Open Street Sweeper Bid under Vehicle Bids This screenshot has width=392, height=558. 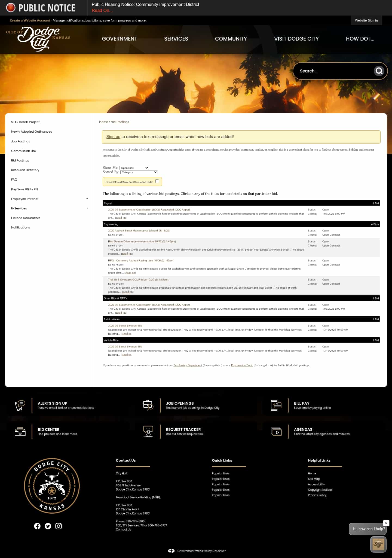[x=125, y=347]
